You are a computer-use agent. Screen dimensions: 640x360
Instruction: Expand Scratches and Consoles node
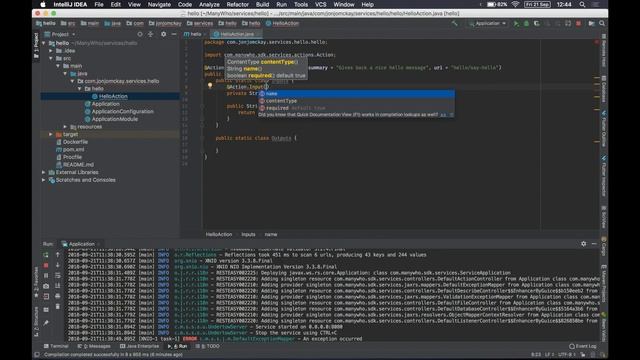pyautogui.click(x=44, y=180)
